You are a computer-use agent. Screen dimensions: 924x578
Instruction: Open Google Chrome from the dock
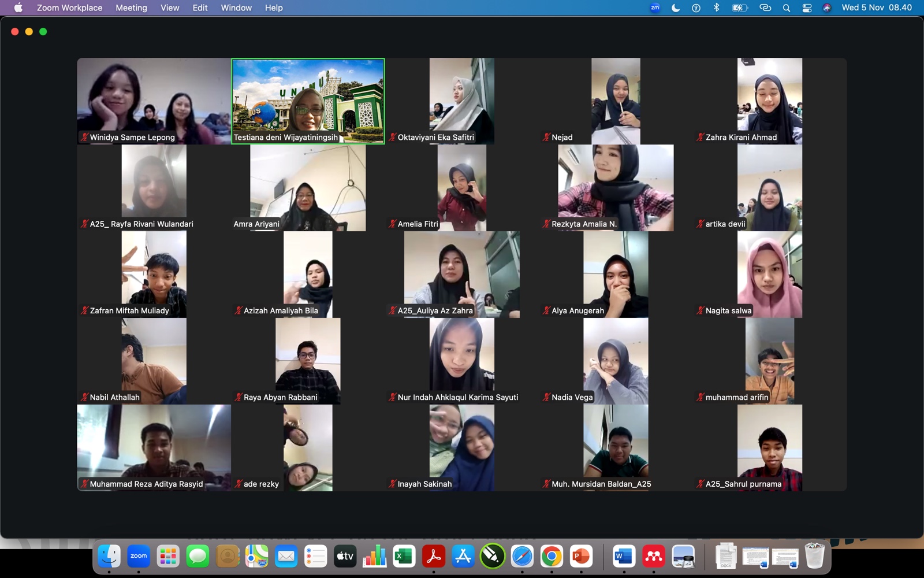pos(552,556)
